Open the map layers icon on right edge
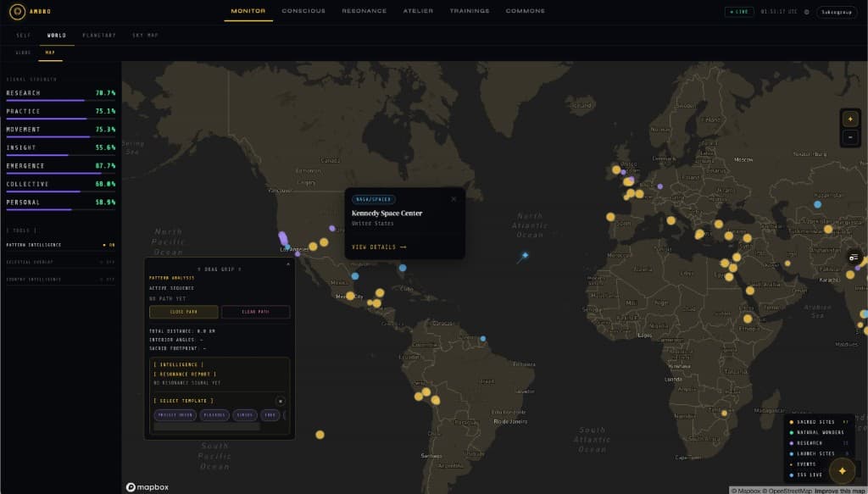The height and width of the screenshot is (494, 868). [854, 258]
